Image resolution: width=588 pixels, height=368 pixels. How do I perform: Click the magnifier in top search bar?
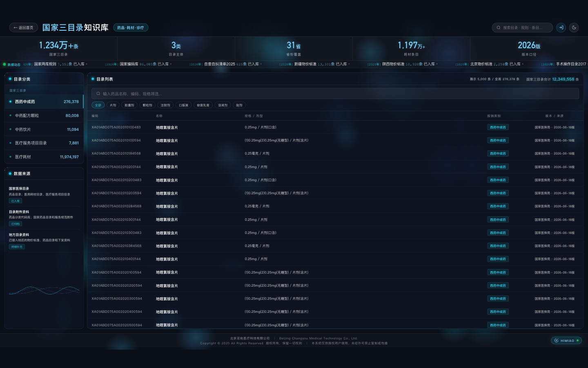tap(499, 28)
